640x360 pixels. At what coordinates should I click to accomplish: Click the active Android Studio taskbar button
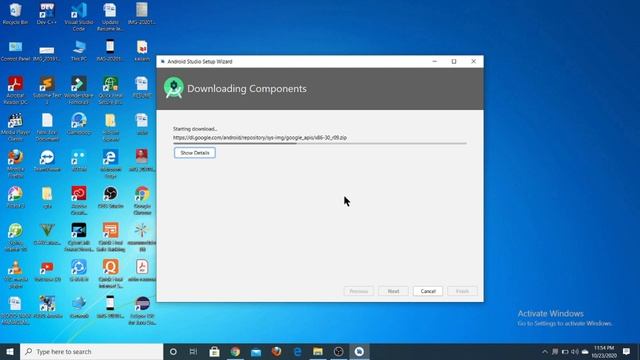click(359, 351)
